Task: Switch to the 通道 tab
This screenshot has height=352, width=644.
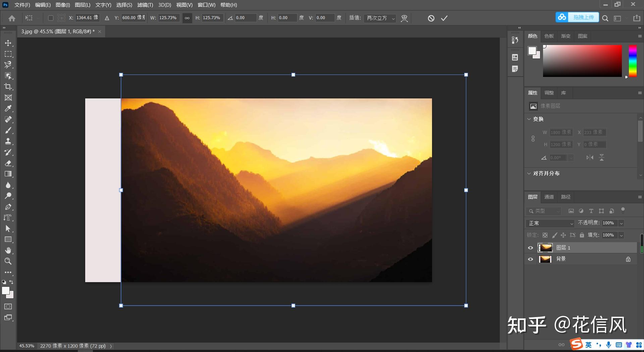Action: click(549, 197)
